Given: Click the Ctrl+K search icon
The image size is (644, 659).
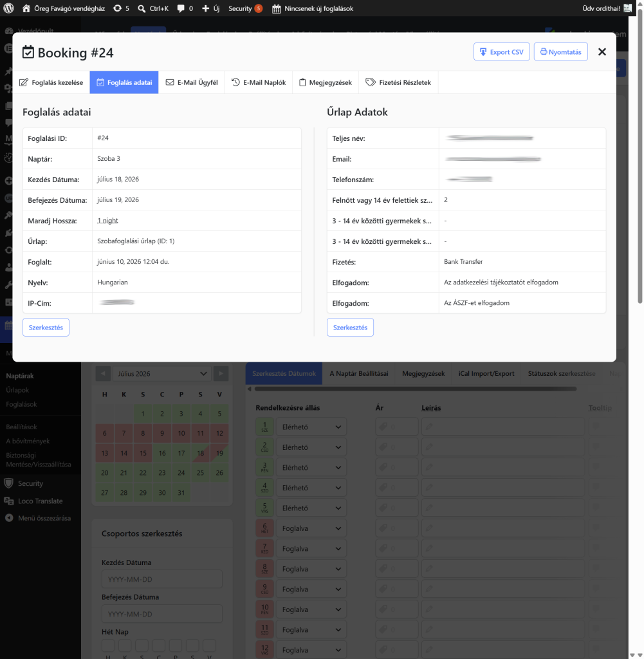Looking at the screenshot, I should (142, 8).
